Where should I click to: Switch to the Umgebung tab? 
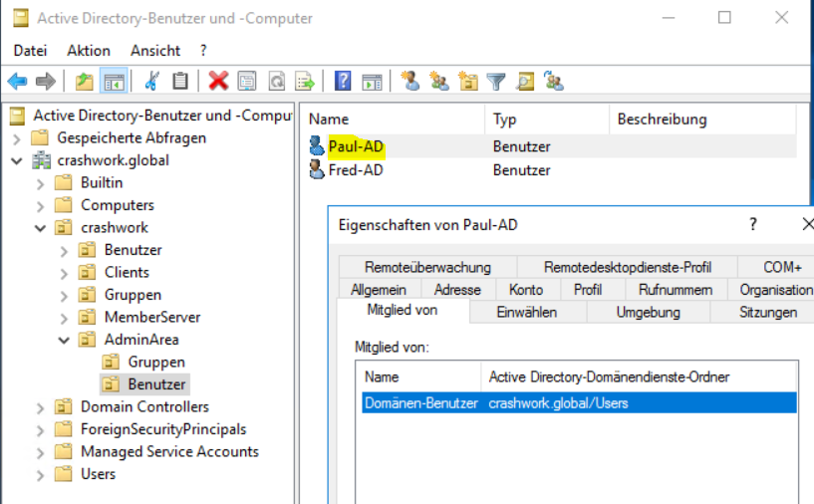tap(649, 312)
